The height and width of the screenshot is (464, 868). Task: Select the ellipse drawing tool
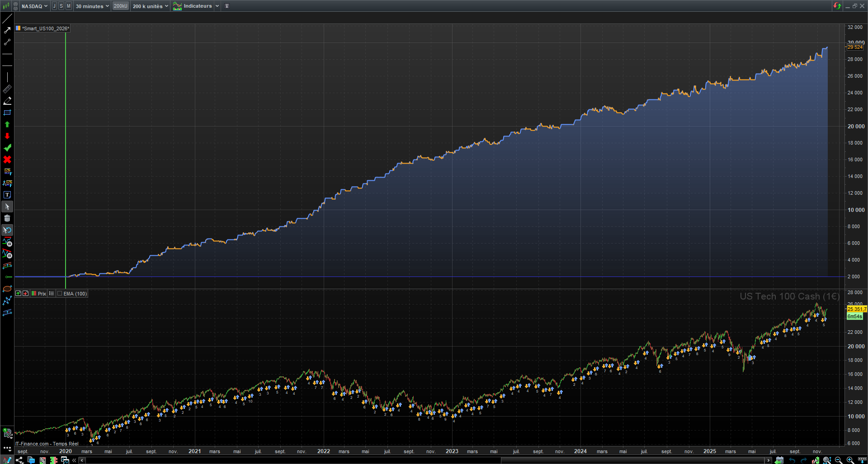tap(7, 289)
